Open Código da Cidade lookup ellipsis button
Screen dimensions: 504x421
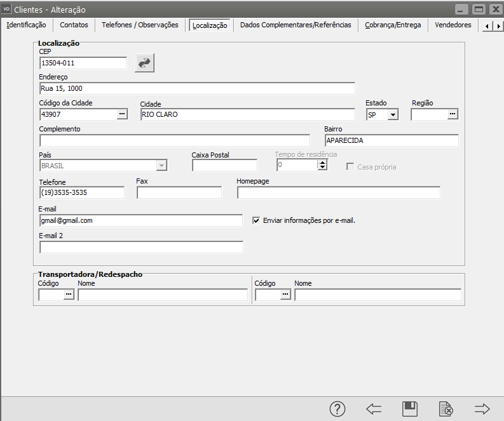tap(122, 114)
